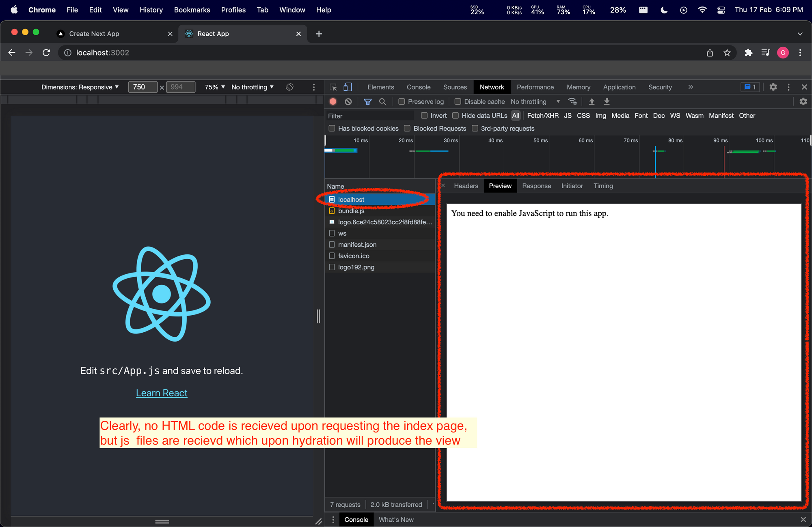Click the network Filter text field
812x527 pixels.
pos(370,116)
